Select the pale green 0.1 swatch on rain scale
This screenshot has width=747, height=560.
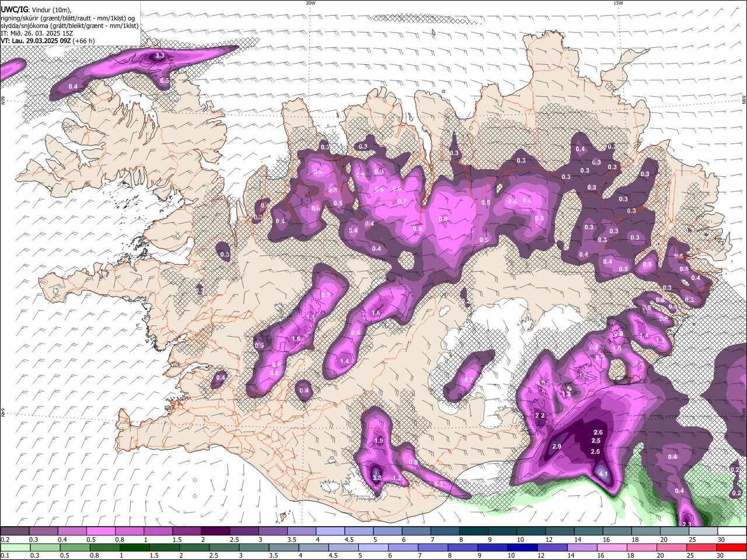(15, 548)
